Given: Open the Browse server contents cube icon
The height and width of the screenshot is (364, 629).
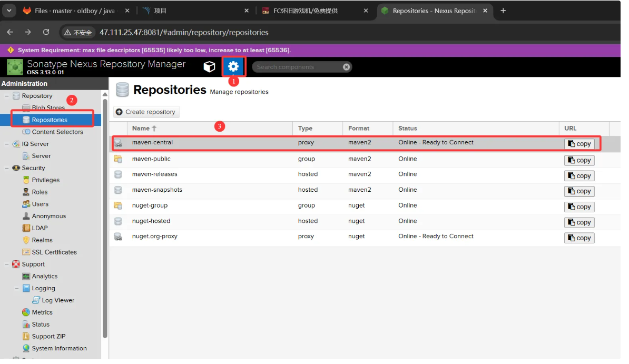Looking at the screenshot, I should (209, 66).
